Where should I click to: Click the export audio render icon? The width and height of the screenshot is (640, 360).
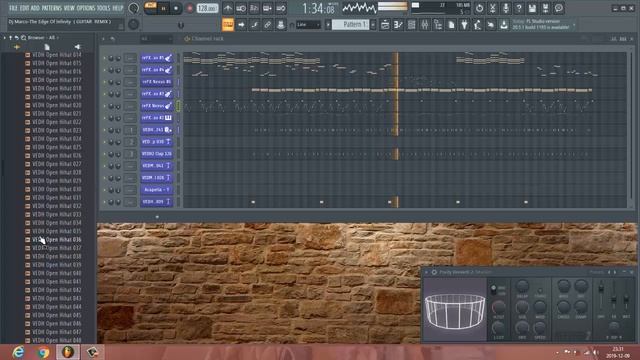(545, 8)
